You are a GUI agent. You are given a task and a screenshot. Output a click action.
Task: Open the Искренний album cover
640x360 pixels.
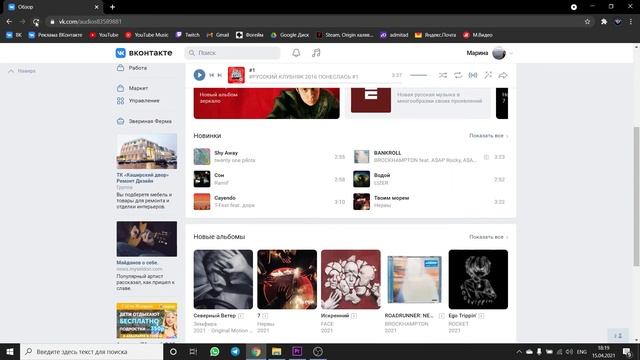[x=351, y=280]
